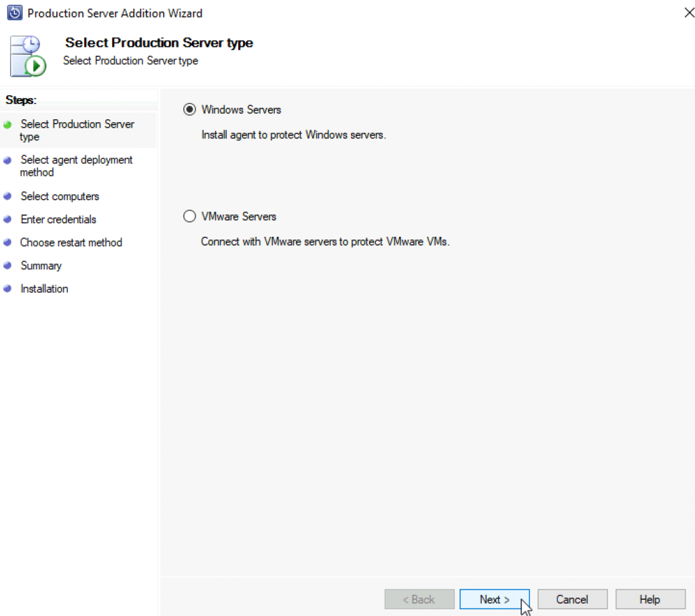Image resolution: width=695 pixels, height=616 pixels.
Task: Click the server clock header icon
Action: pos(28,56)
